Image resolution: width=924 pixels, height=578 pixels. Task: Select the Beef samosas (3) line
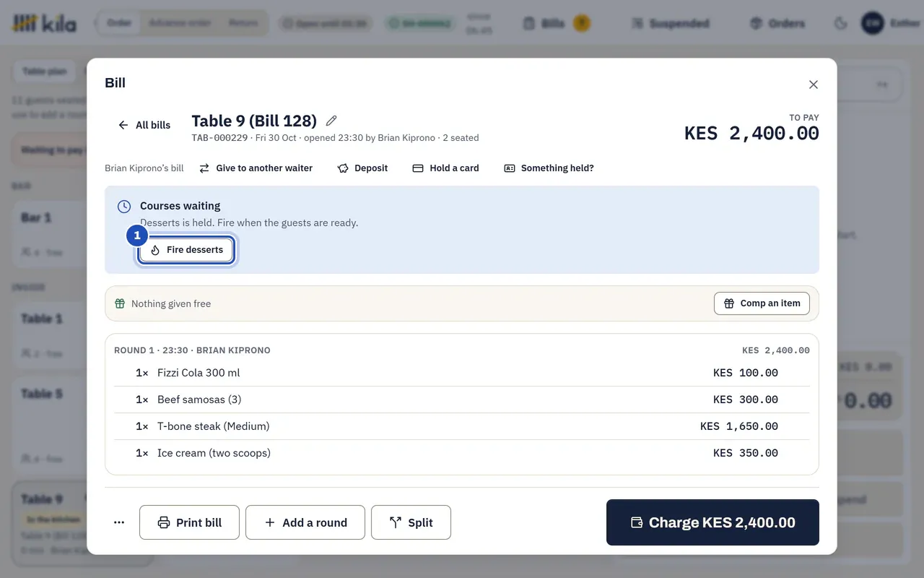point(462,400)
